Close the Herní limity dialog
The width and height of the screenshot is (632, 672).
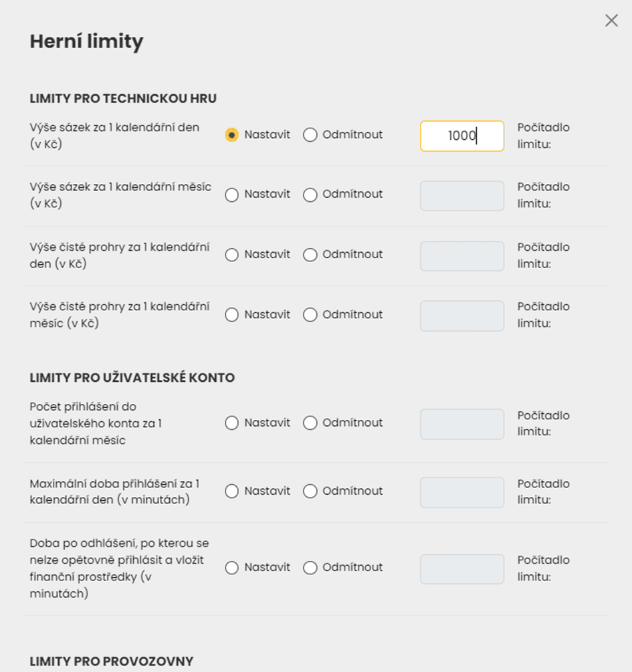611,20
